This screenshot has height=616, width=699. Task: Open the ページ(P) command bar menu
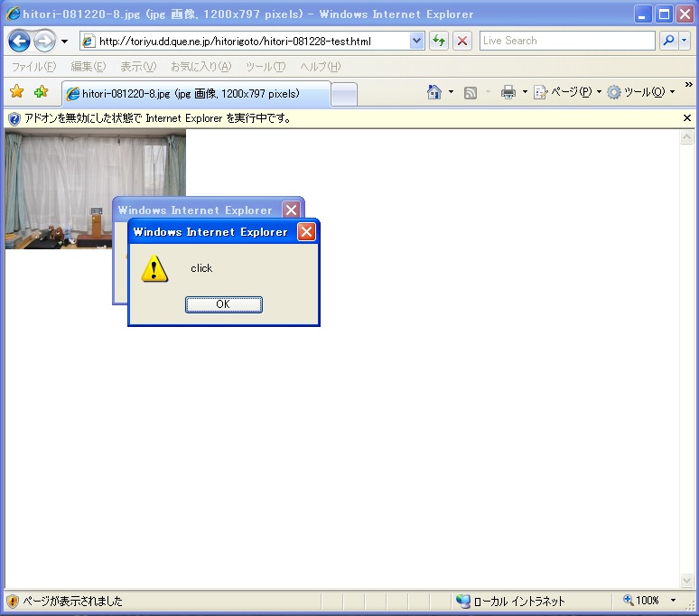568,92
